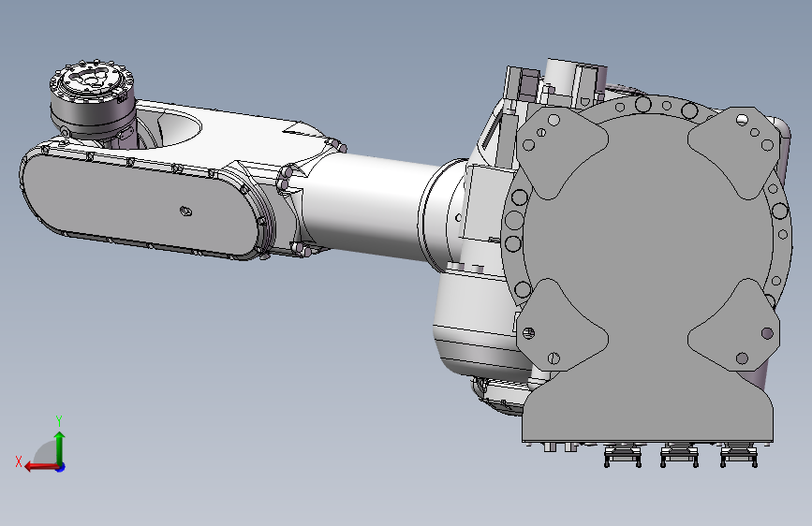The width and height of the screenshot is (812, 526).
Task: Pick the slotted screw on lower-left bracket
Action: [x=554, y=358]
